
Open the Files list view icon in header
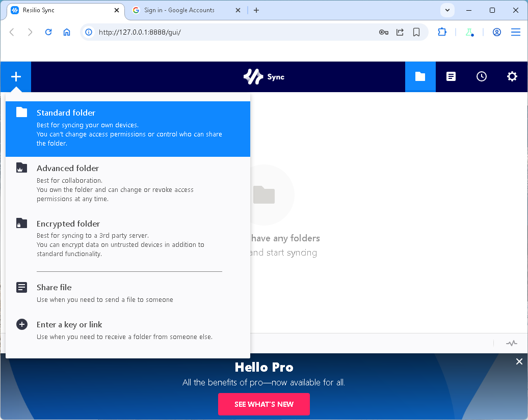point(451,77)
